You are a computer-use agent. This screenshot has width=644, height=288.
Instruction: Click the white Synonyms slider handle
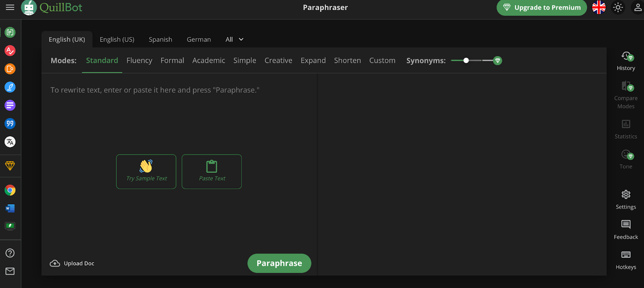pyautogui.click(x=466, y=60)
